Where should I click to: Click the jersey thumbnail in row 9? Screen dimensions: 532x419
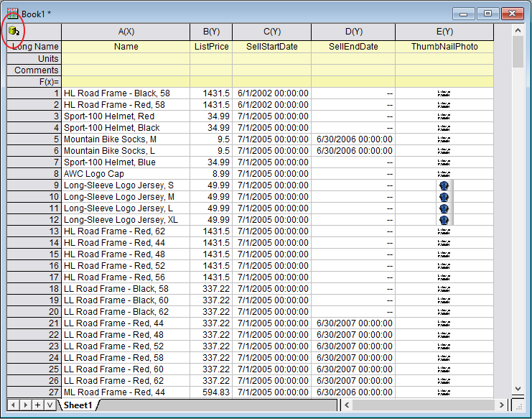(x=444, y=185)
